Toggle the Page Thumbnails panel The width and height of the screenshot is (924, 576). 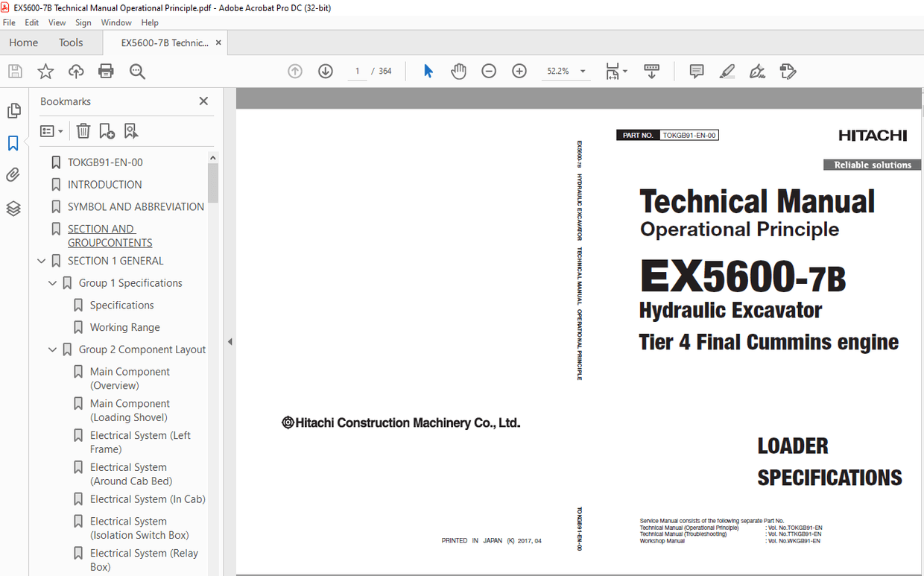(13, 111)
